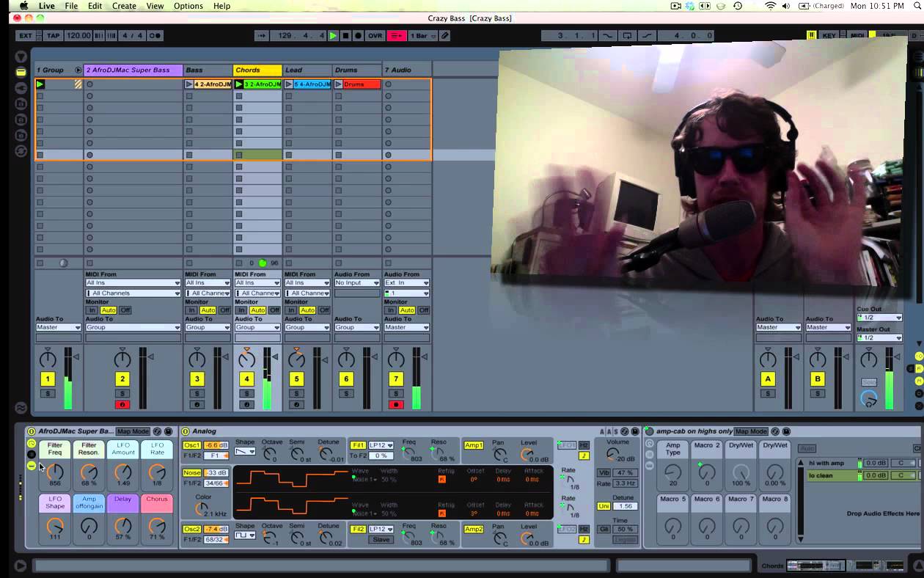Open the Hot-Swap browser icon
The image size is (924, 578).
(21, 151)
